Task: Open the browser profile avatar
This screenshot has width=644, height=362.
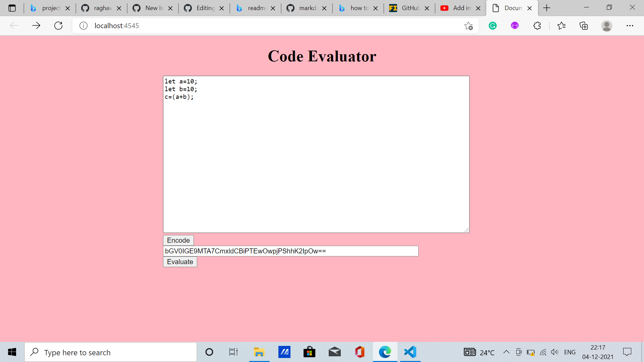Action: [x=607, y=25]
